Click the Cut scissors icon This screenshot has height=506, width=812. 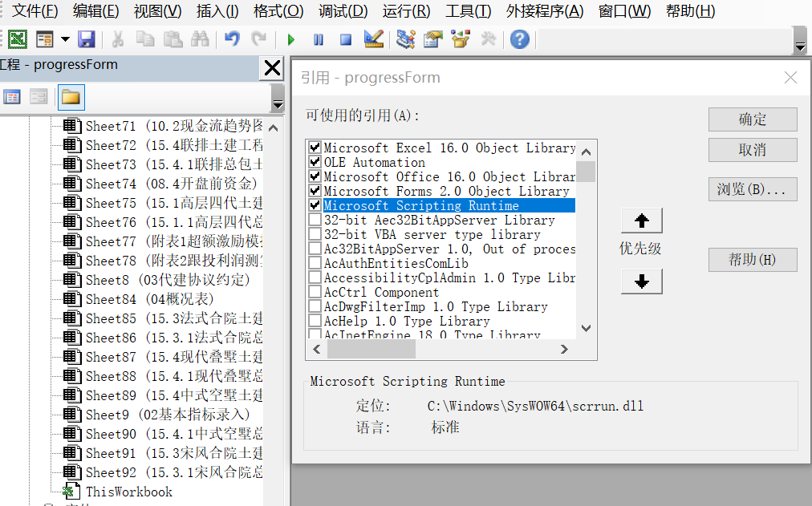tap(118, 39)
